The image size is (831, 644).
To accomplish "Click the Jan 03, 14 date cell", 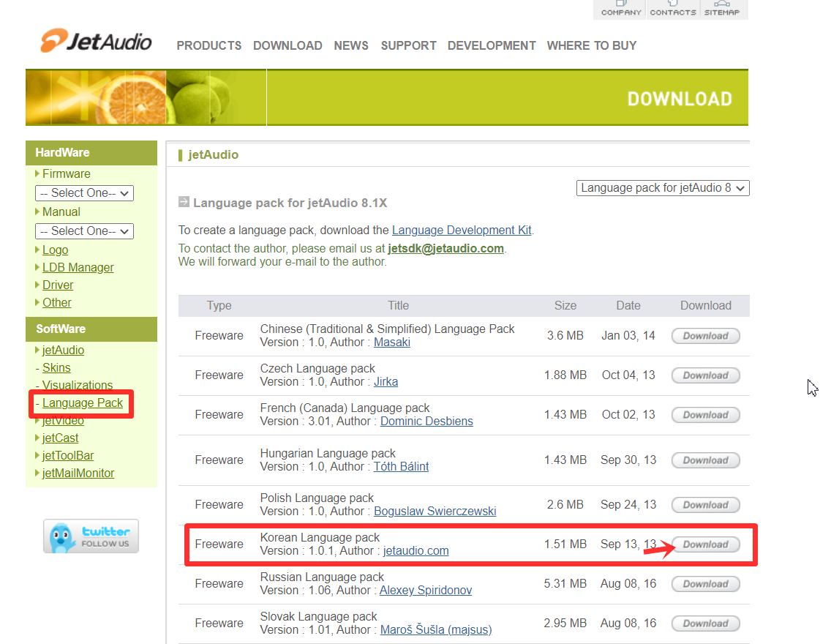I will pyautogui.click(x=628, y=335).
